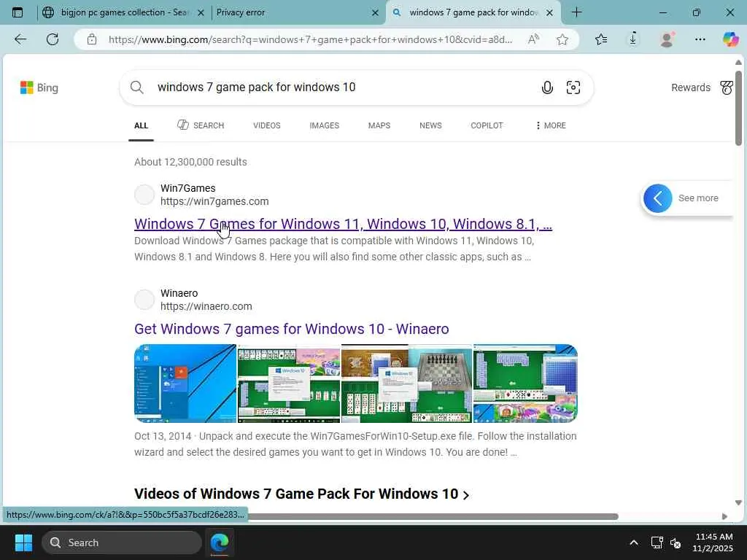Switch to the COPILOT tab
This screenshot has height=560, width=747.
(x=487, y=125)
